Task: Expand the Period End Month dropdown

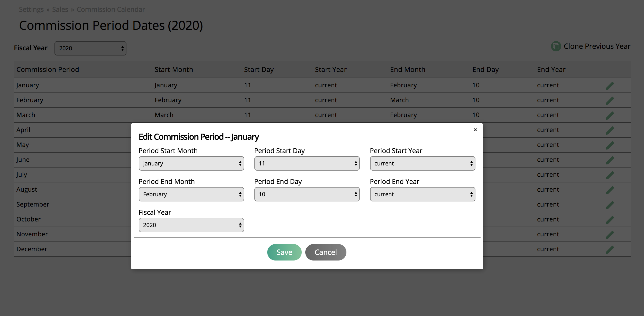Action: point(191,194)
